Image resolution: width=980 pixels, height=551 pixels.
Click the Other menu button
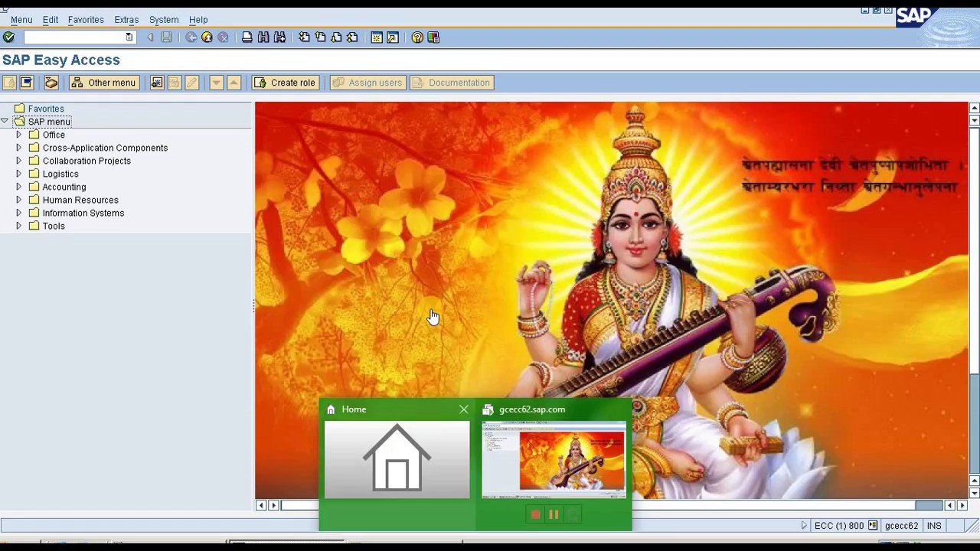[103, 83]
